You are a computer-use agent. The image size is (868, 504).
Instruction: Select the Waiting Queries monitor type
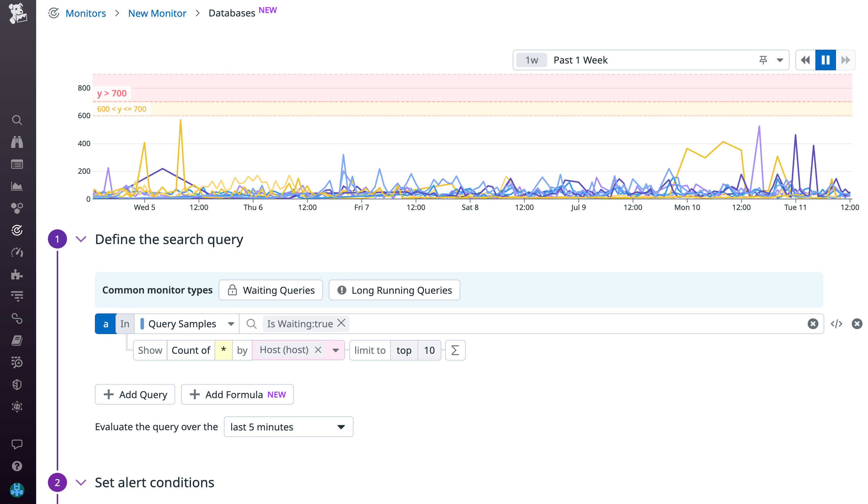271,290
